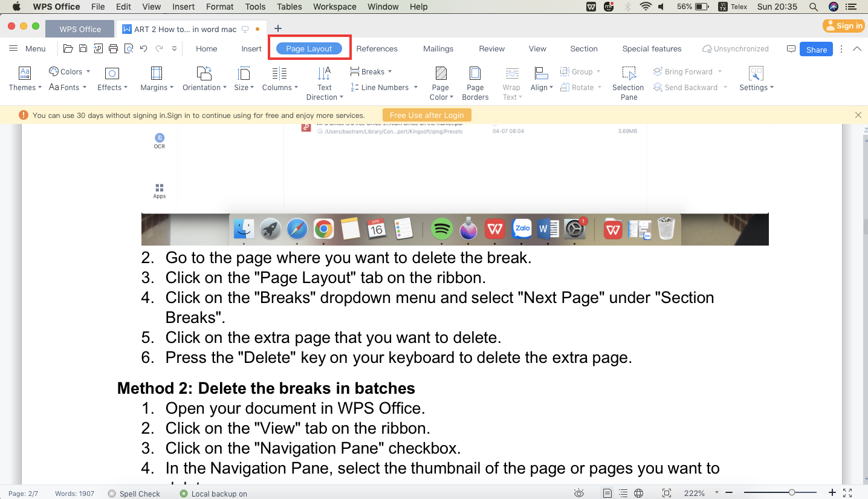
Task: Click the Free Use after Login button
Action: click(427, 115)
